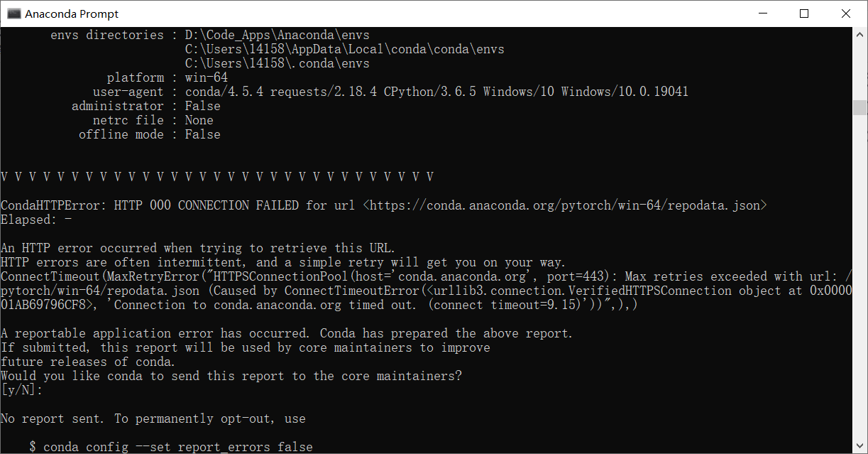Click the Anaconda Prompt title text
This screenshot has height=454, width=868.
(x=71, y=13)
